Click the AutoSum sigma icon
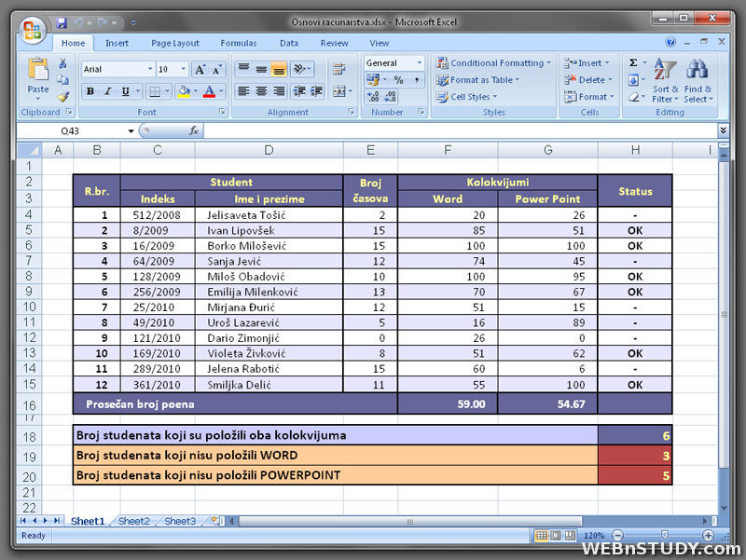The width and height of the screenshot is (746, 560). [x=633, y=62]
